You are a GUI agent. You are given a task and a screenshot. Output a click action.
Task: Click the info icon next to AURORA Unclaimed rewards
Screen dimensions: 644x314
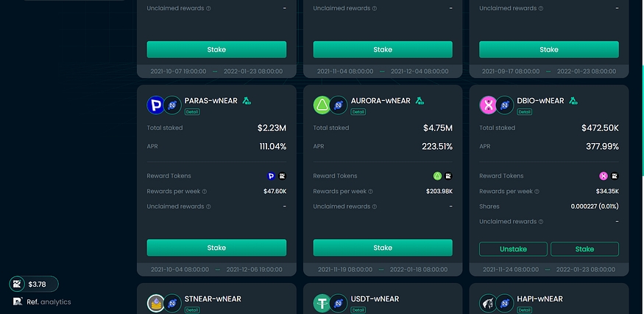pos(374,206)
